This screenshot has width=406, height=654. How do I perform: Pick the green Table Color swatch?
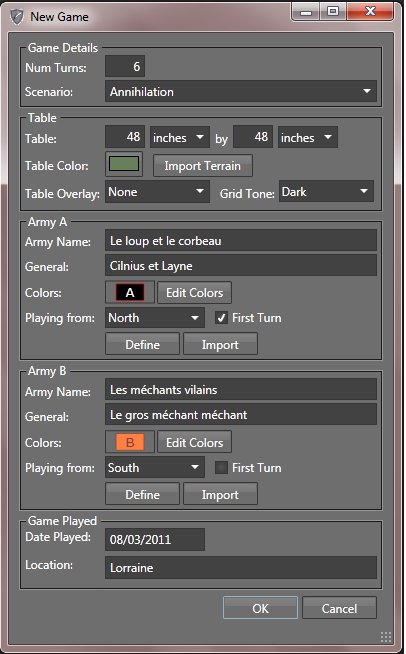[124, 164]
